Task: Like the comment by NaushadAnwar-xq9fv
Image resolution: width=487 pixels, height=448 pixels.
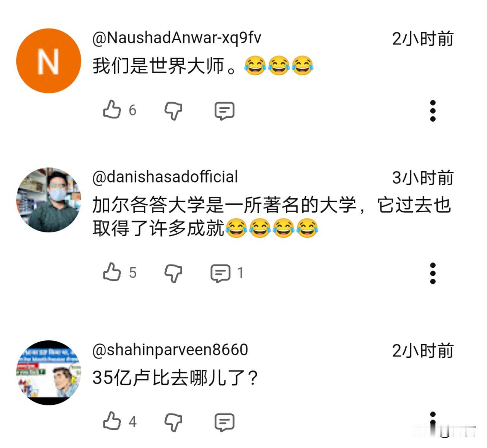Action: tap(112, 110)
